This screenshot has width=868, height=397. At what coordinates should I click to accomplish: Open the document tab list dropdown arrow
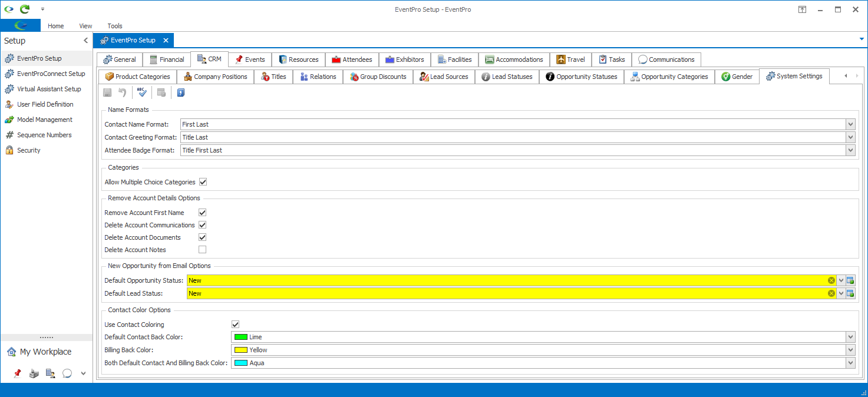click(862, 39)
